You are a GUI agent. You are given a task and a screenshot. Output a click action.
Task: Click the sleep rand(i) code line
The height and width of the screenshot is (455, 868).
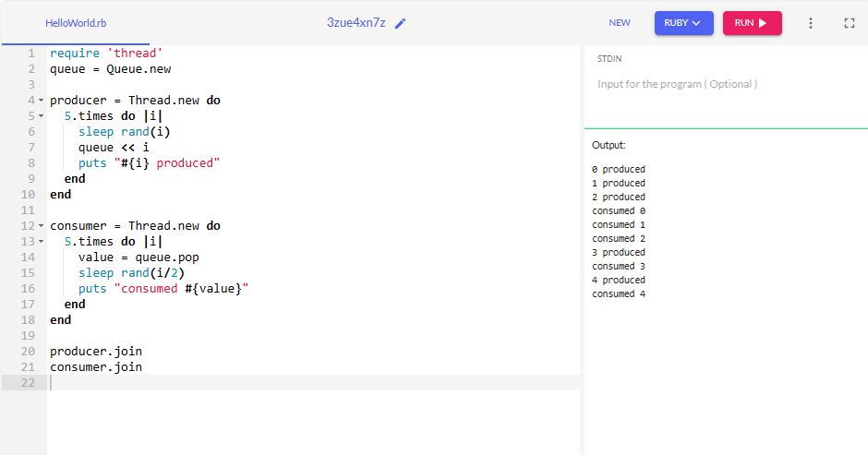tap(124, 132)
